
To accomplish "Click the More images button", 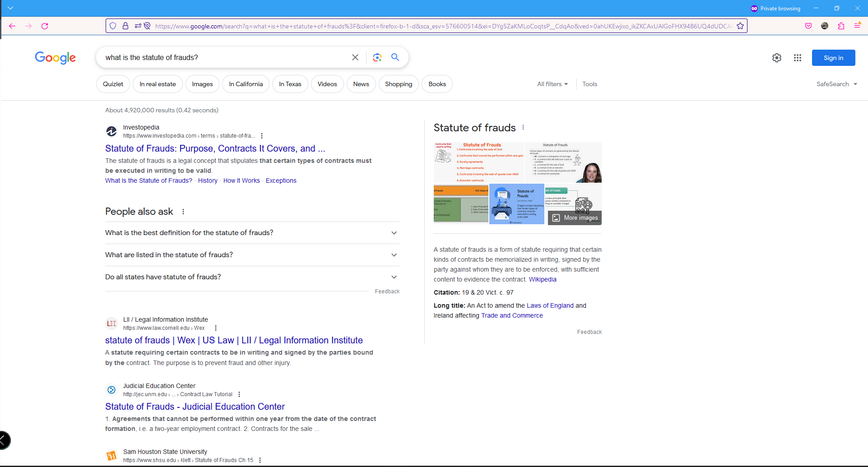I will [575, 217].
